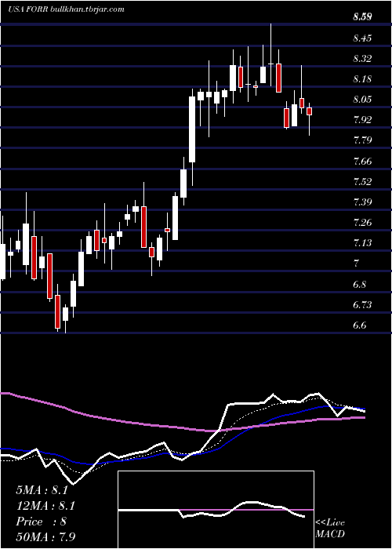
Task: Click the 'Price : 8' readout
Action: [41, 521]
